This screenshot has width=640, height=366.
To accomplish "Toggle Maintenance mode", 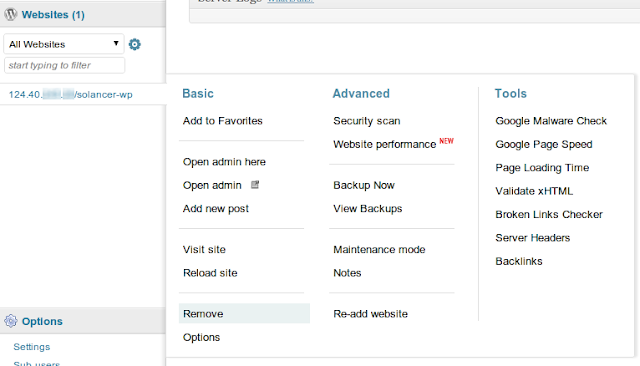I will coord(379,249).
